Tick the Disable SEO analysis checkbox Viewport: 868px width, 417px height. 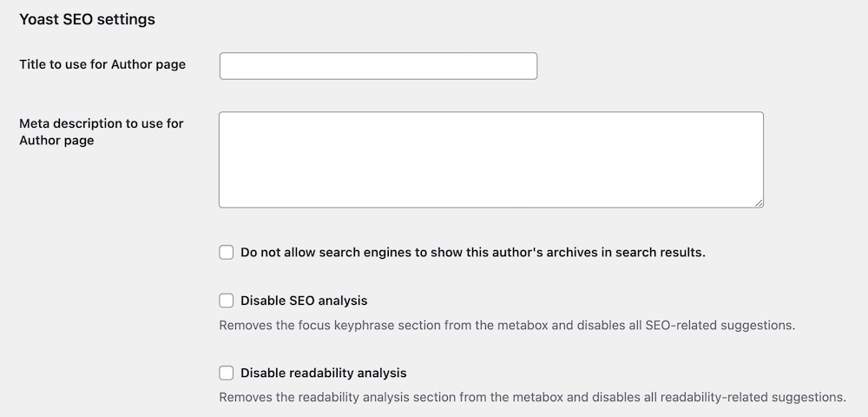pos(226,301)
